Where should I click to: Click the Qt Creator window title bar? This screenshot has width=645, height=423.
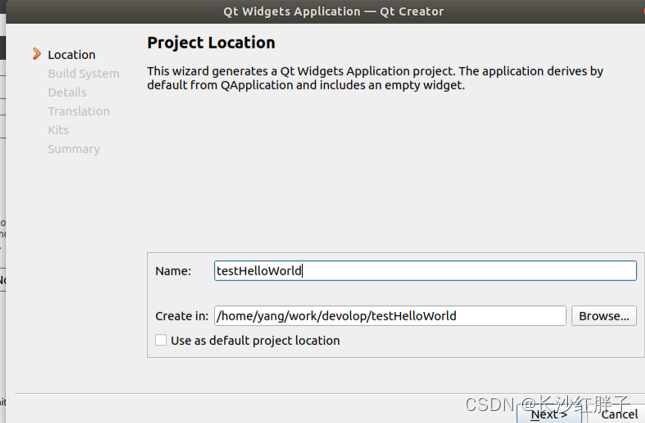tap(325, 12)
